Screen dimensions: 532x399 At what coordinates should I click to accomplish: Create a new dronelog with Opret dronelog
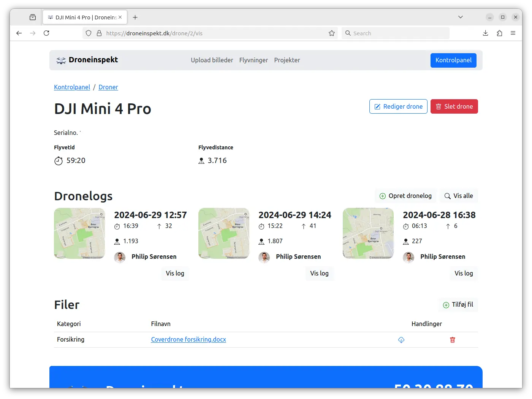click(405, 196)
